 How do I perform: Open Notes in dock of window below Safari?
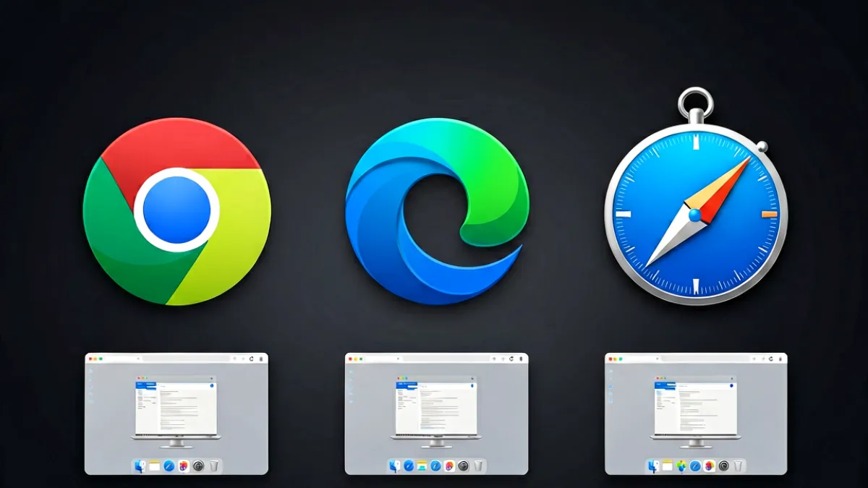(668, 466)
